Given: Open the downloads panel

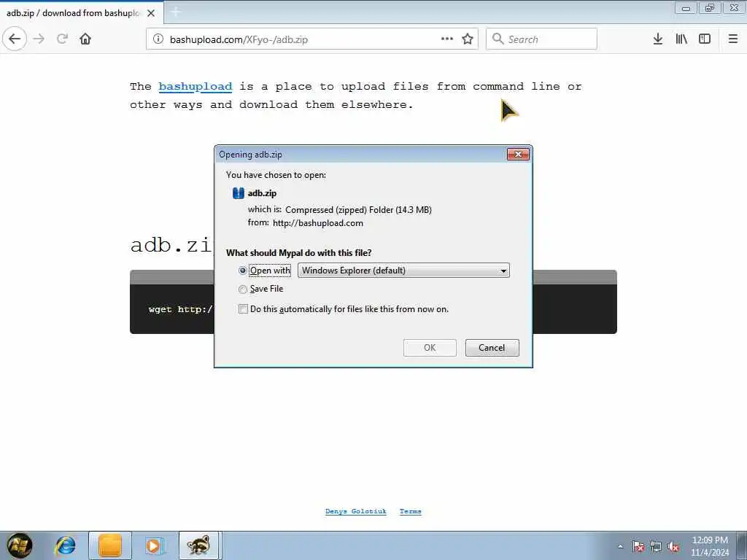Looking at the screenshot, I should tap(658, 39).
